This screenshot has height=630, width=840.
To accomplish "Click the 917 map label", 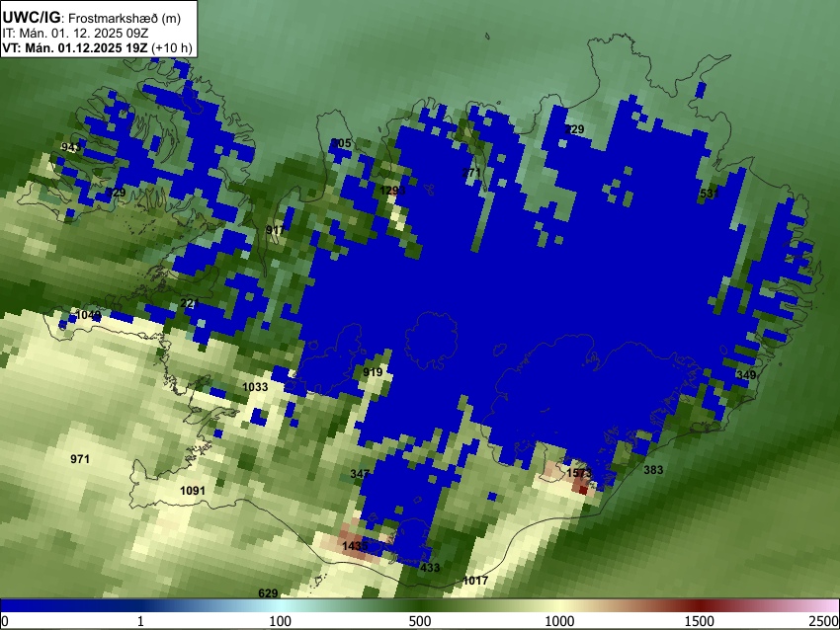I will click(276, 230).
